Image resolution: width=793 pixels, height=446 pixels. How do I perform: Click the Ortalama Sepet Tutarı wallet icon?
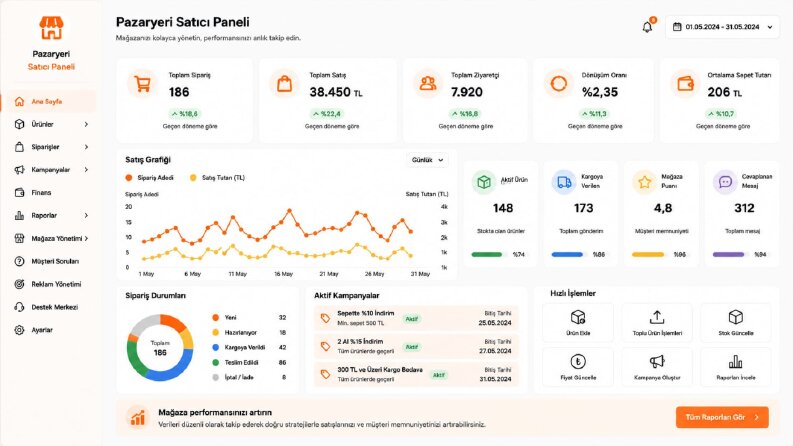pyautogui.click(x=685, y=83)
